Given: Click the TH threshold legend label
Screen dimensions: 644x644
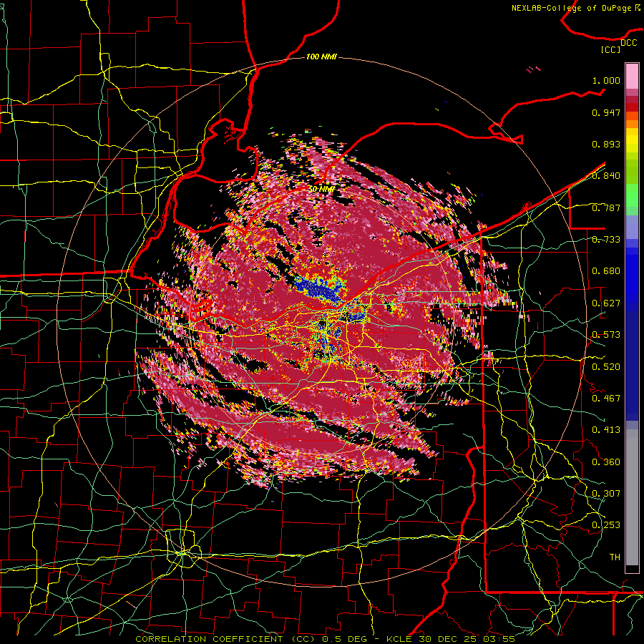Looking at the screenshot, I should tap(615, 557).
